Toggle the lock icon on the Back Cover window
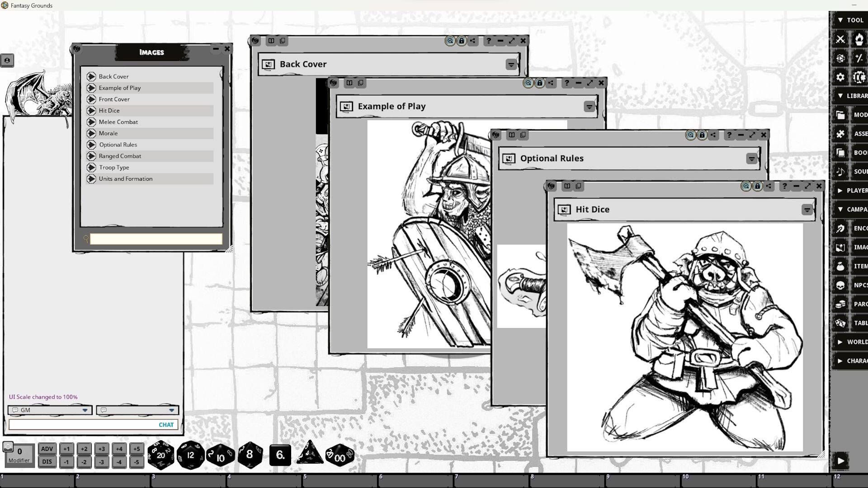The width and height of the screenshot is (868, 488). (462, 41)
